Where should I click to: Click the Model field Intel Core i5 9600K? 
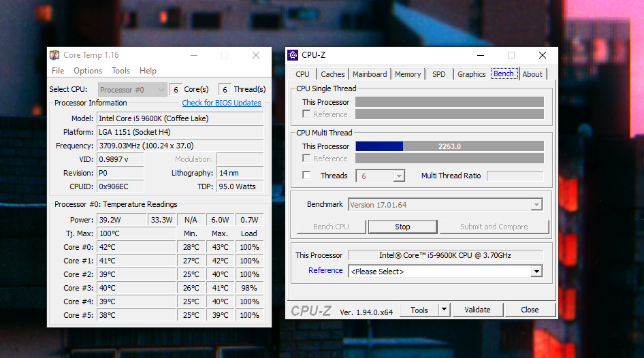click(180, 118)
